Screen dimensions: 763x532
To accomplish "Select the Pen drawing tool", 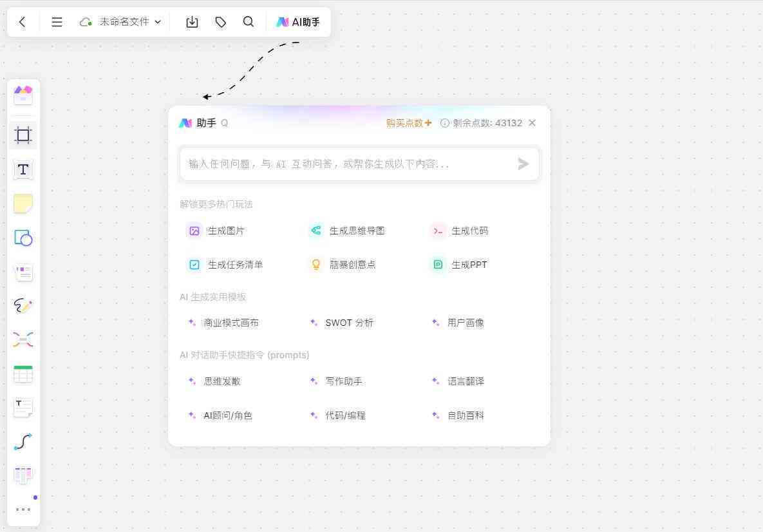I will [23, 306].
